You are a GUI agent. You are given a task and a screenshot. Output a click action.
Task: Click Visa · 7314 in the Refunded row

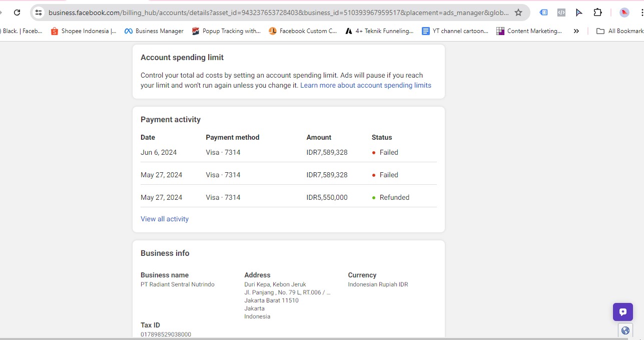coord(223,197)
